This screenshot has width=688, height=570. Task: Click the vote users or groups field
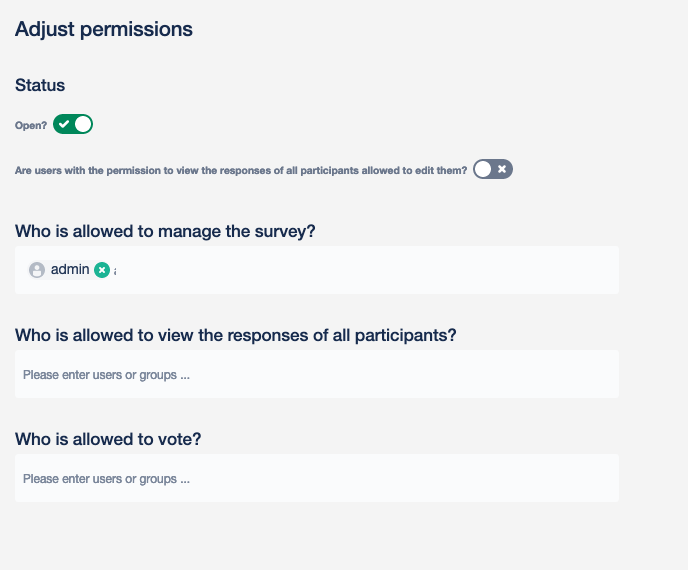point(316,479)
